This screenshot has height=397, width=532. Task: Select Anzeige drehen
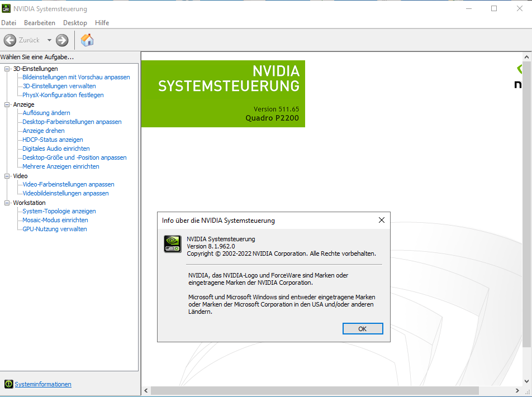click(x=44, y=131)
